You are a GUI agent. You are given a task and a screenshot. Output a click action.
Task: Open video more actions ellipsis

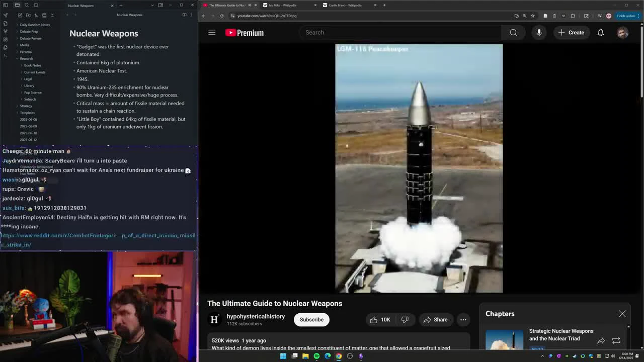click(x=463, y=320)
